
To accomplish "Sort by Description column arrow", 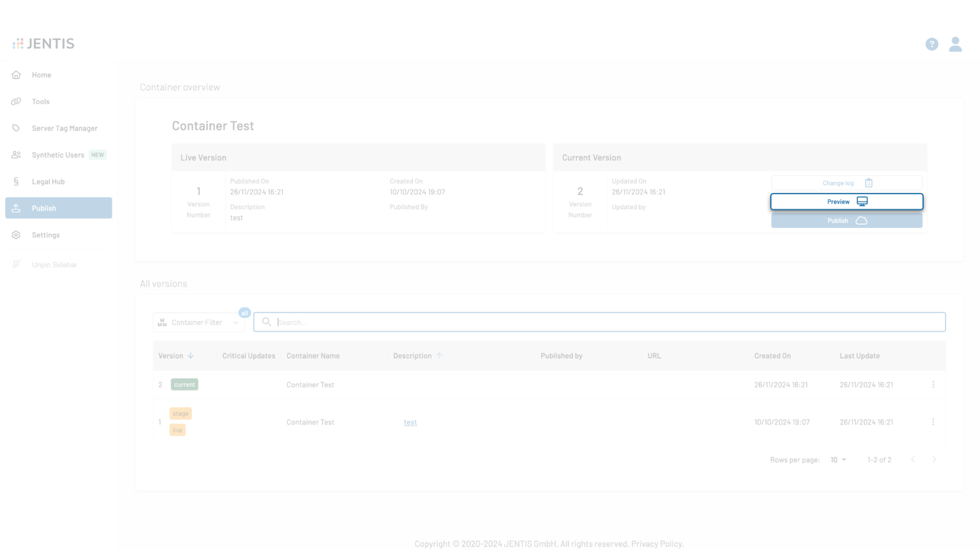I will pos(439,355).
